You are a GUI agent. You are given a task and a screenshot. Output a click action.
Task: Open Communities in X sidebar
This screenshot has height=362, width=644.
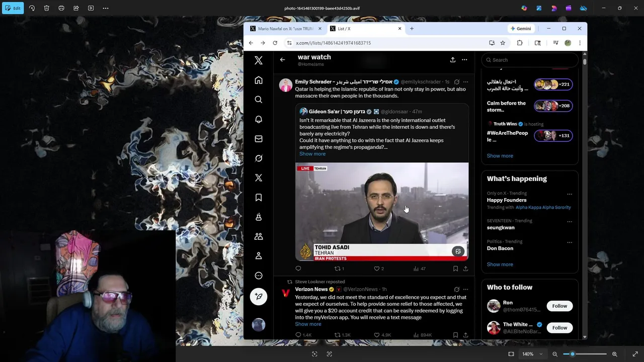259,236
